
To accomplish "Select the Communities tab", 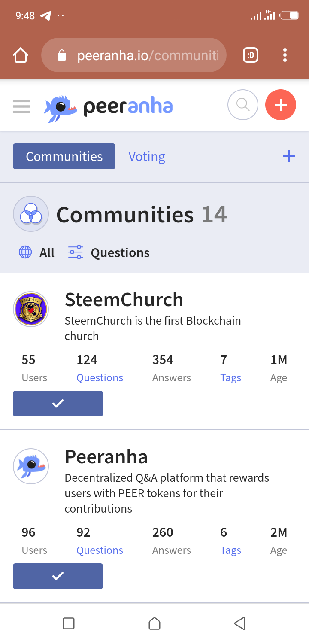I will click(64, 156).
